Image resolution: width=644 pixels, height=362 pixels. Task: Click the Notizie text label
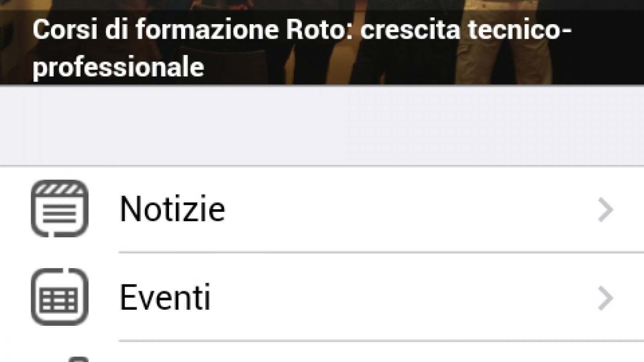(172, 209)
